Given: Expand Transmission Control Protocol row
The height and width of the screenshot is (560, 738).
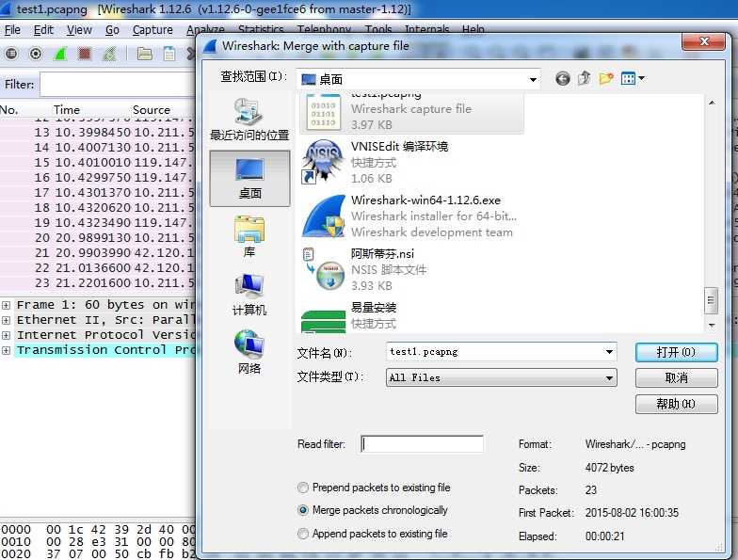Looking at the screenshot, I should click(6, 350).
